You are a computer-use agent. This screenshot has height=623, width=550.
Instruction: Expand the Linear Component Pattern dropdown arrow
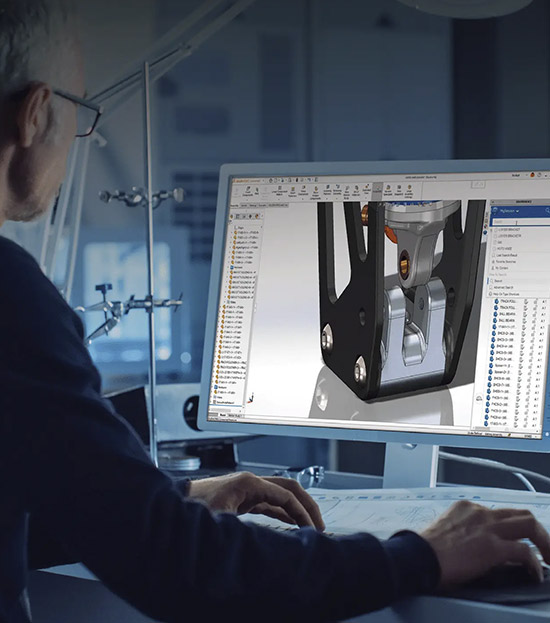tap(279, 199)
